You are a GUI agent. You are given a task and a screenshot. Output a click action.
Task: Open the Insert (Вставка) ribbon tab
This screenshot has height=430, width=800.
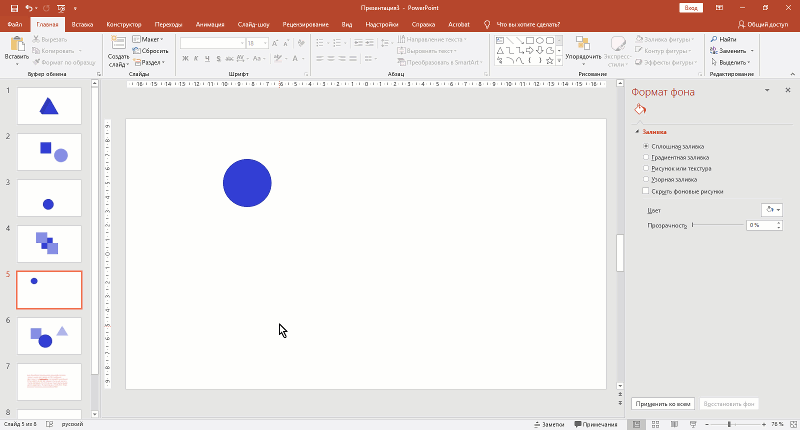click(83, 22)
